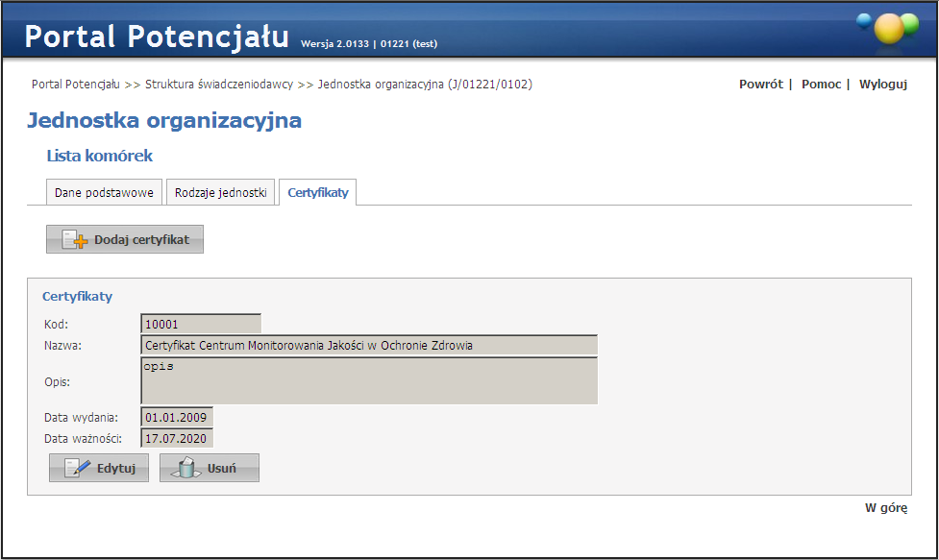Navigate to Struktura świadczeniodawcy breadcrumb
This screenshot has height=560, width=939.
tap(218, 85)
